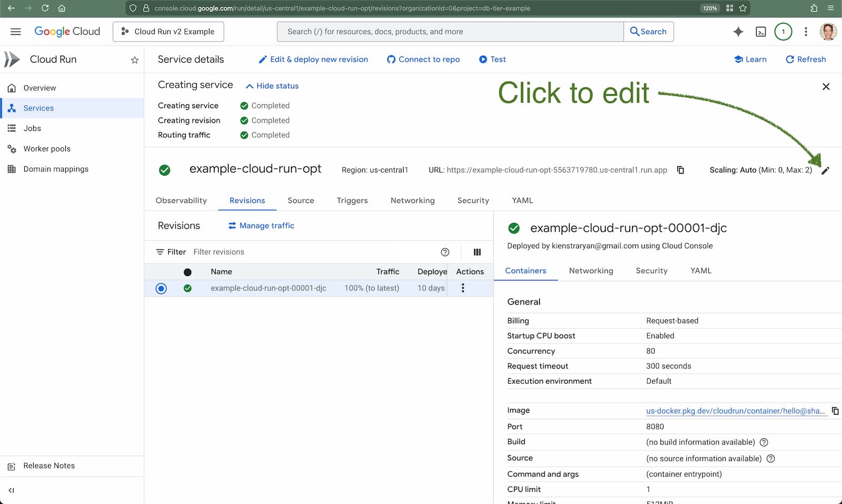This screenshot has width=842, height=504.
Task: Sort revisions by Name column
Action: (x=221, y=271)
